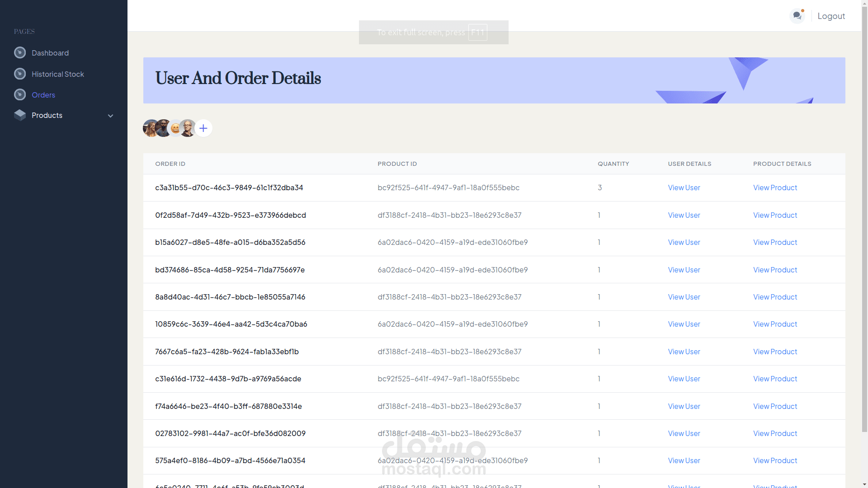Log out using the Logout link
The width and height of the screenshot is (868, 488).
coord(831,16)
